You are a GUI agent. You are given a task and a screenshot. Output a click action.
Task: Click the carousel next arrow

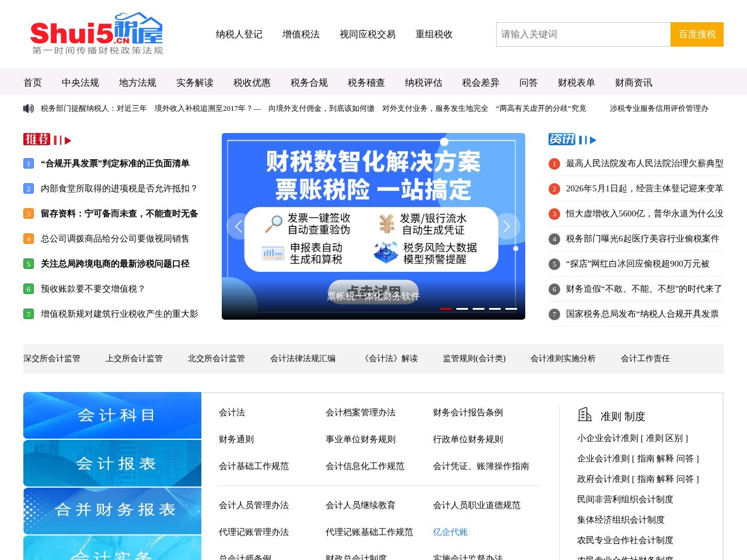tap(507, 226)
